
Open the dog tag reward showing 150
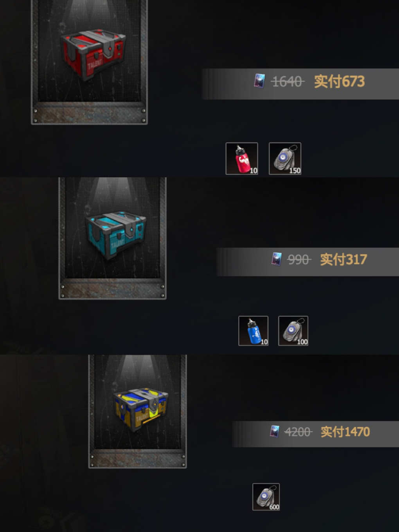285,158
